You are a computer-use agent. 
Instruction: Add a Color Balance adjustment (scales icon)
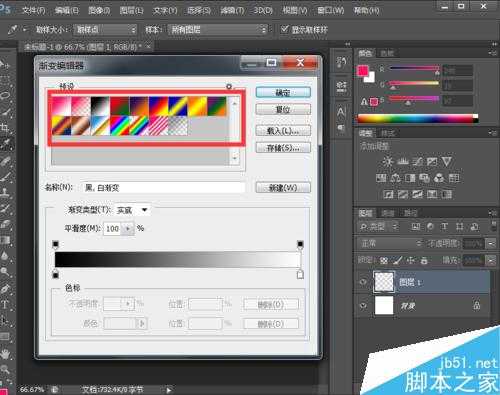coord(395,178)
